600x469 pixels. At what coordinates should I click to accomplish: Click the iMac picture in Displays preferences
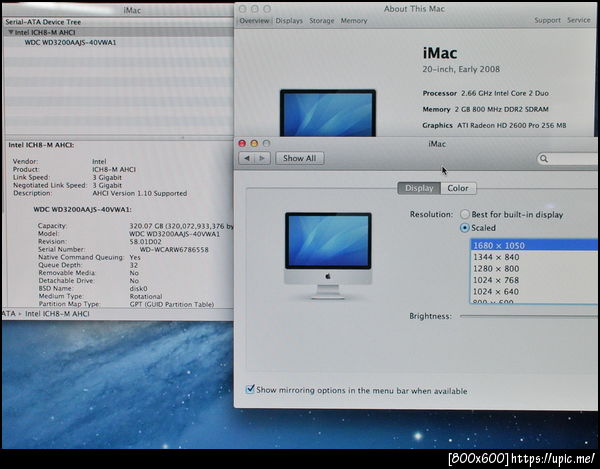pyautogui.click(x=328, y=256)
